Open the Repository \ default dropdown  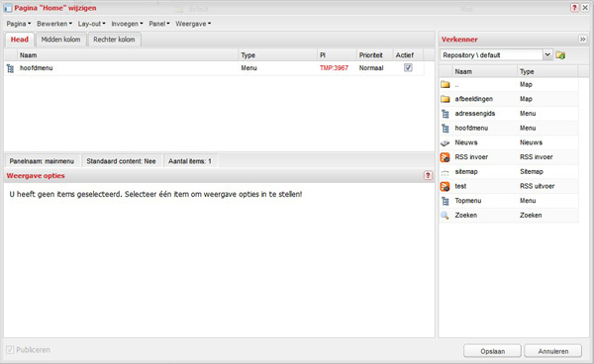click(x=547, y=54)
